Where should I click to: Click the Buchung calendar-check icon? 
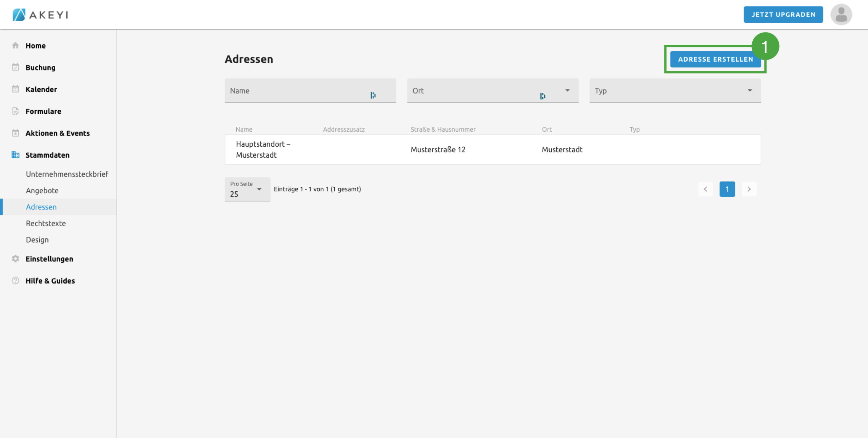15,67
